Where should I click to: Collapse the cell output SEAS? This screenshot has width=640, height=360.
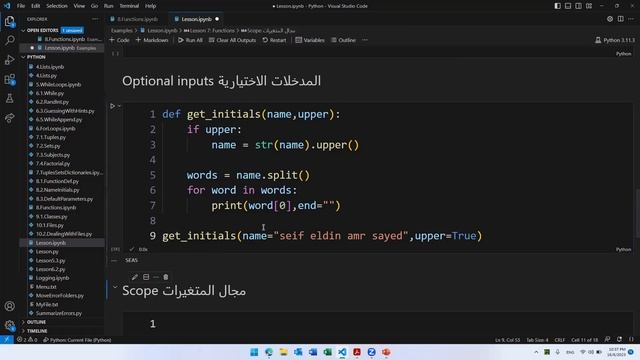coord(114,260)
